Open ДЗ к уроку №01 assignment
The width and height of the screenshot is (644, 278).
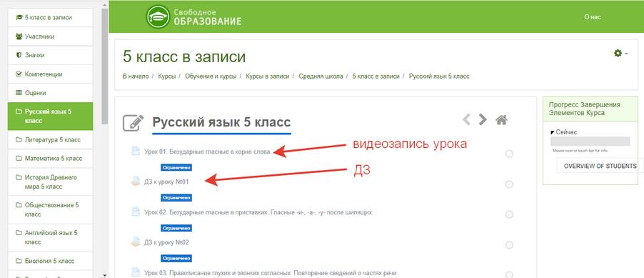click(166, 182)
